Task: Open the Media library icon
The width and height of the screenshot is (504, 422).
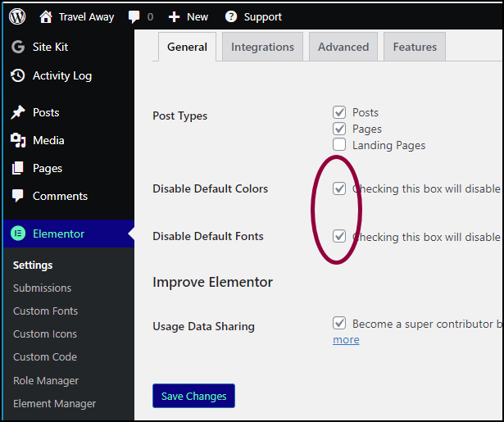Action: click(x=18, y=140)
